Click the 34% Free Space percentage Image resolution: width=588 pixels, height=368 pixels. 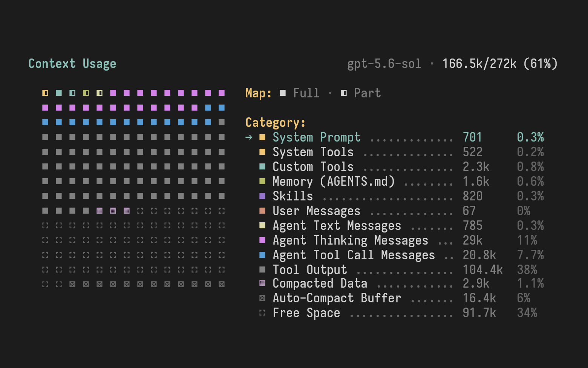tap(527, 313)
